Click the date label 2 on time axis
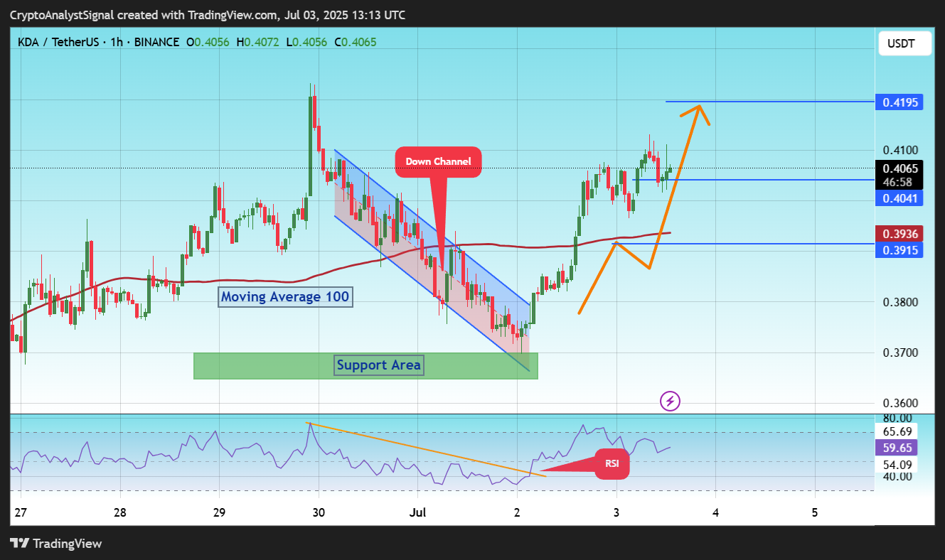 517,512
